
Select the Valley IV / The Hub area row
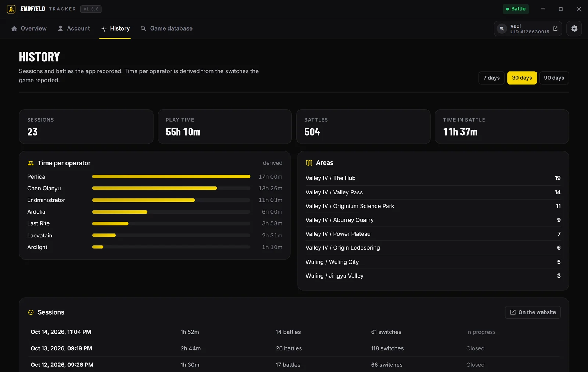[x=433, y=178]
